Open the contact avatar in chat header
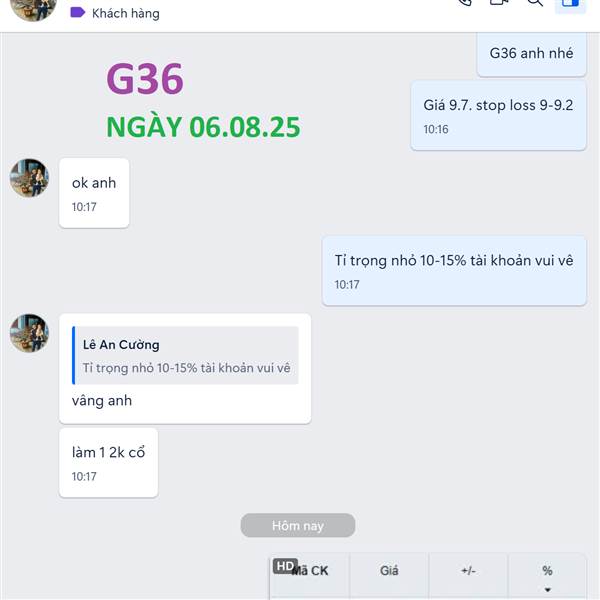This screenshot has height=600, width=600. [x=33, y=8]
